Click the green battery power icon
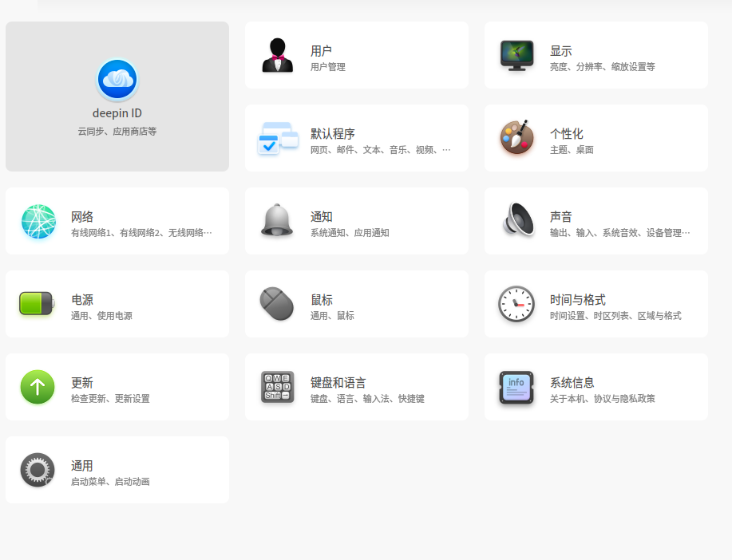Viewport: 732px width, 560px height. [37, 304]
